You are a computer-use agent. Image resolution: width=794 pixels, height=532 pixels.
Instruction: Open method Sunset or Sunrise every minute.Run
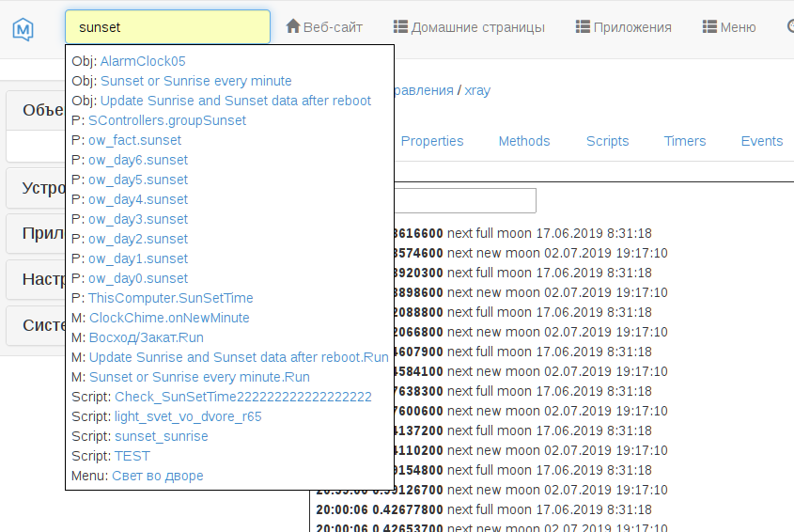(x=199, y=378)
